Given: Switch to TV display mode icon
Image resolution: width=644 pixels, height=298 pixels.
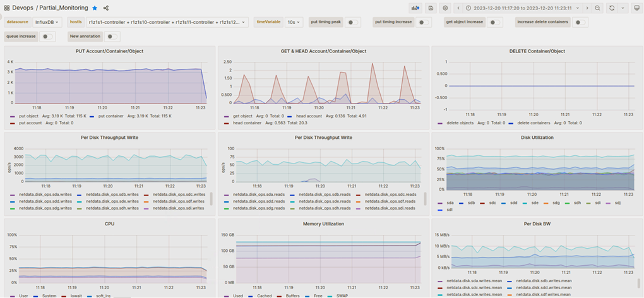Looking at the screenshot, I should click(636, 8).
